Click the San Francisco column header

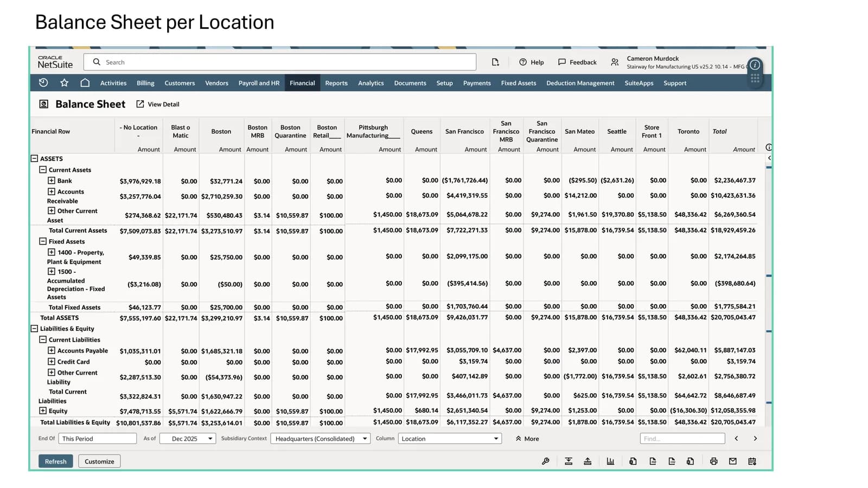tap(464, 131)
